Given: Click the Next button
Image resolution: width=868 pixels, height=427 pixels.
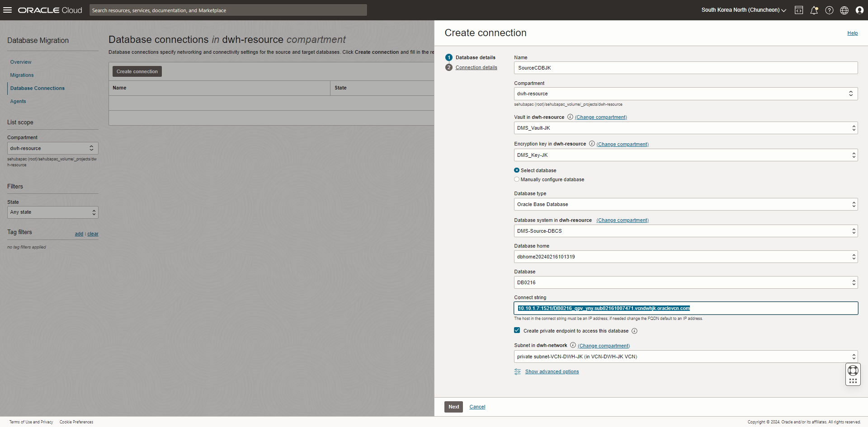Looking at the screenshot, I should (453, 407).
